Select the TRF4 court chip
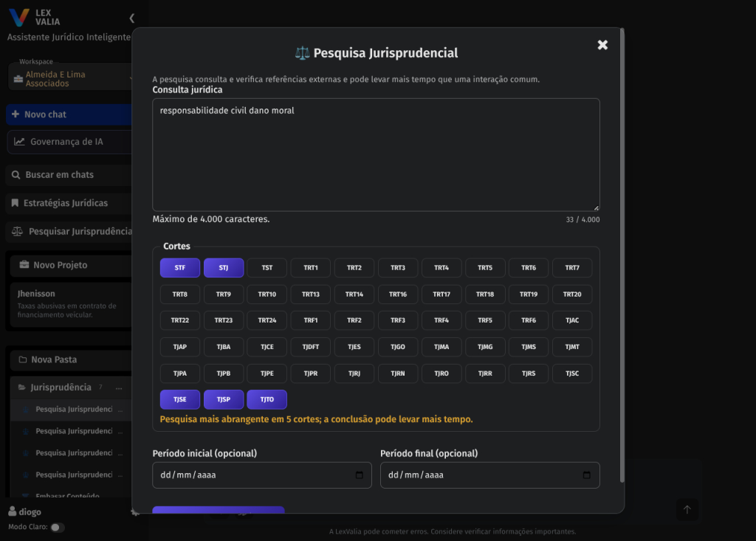 441,320
